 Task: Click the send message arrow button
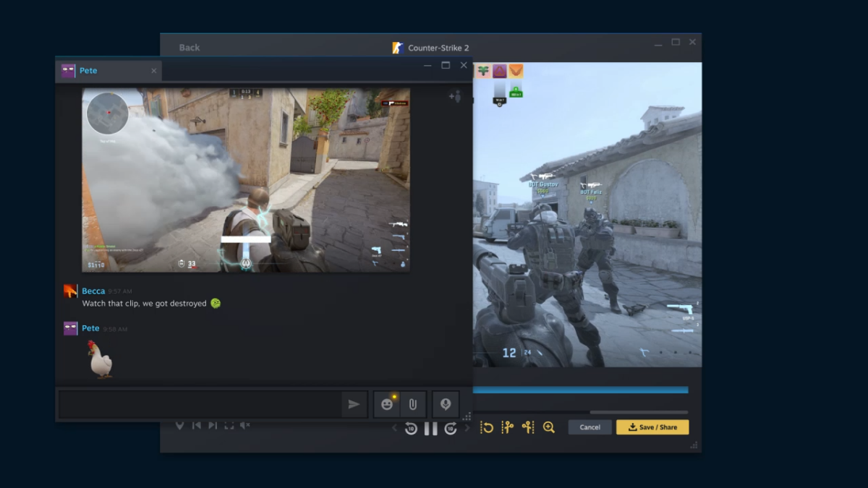point(354,404)
